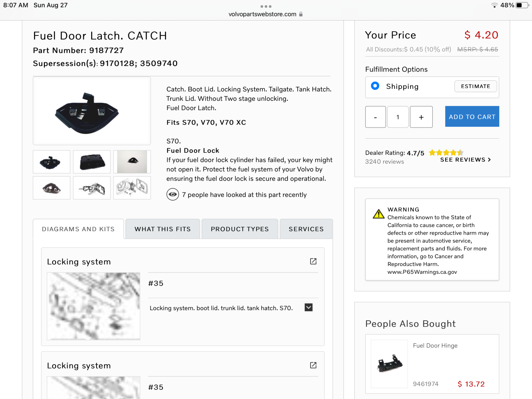Expand the Locking system description dropdown arrow
The image size is (532, 399).
[309, 307]
